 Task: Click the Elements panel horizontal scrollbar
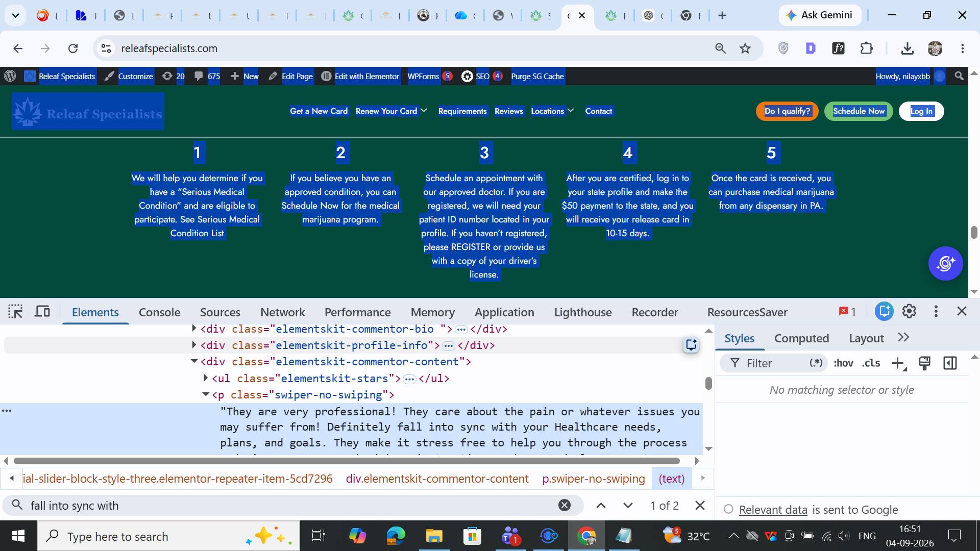point(347,461)
